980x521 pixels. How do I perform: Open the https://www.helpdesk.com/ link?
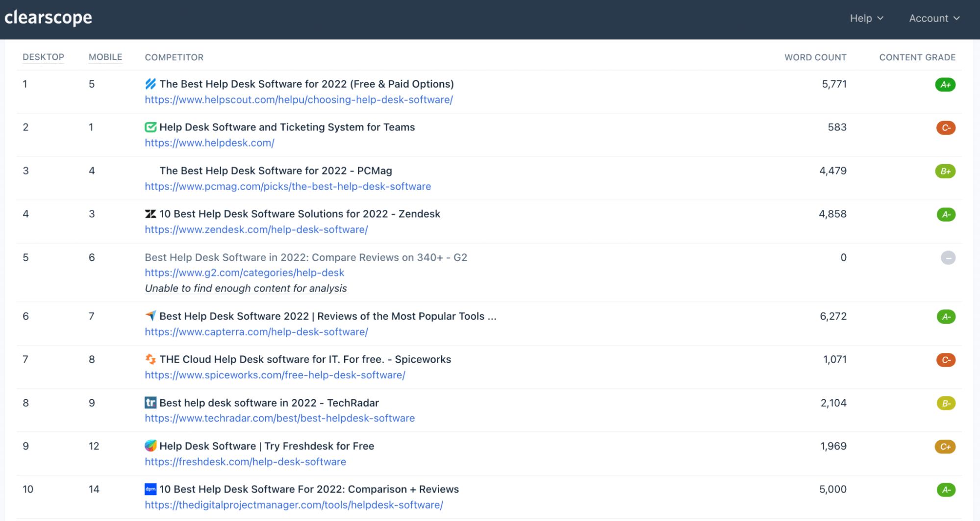pos(209,143)
